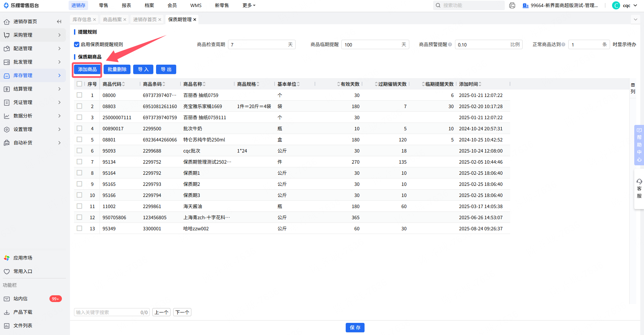Check the row for 海天酱油

79,206
